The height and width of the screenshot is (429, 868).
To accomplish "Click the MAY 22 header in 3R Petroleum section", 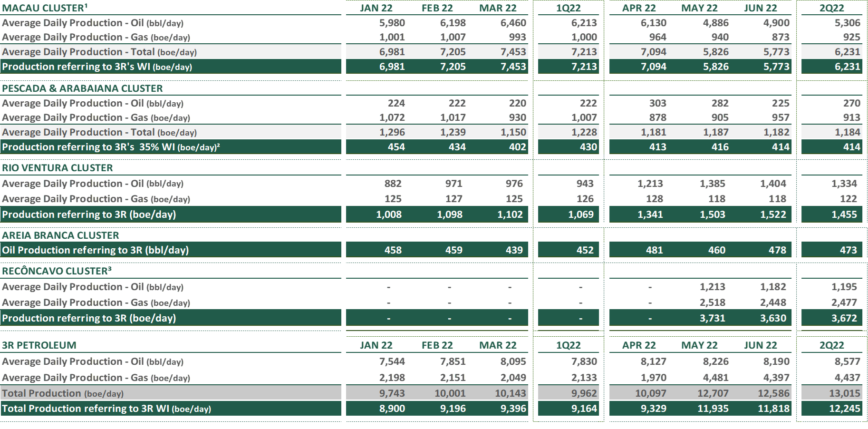I will (x=699, y=345).
